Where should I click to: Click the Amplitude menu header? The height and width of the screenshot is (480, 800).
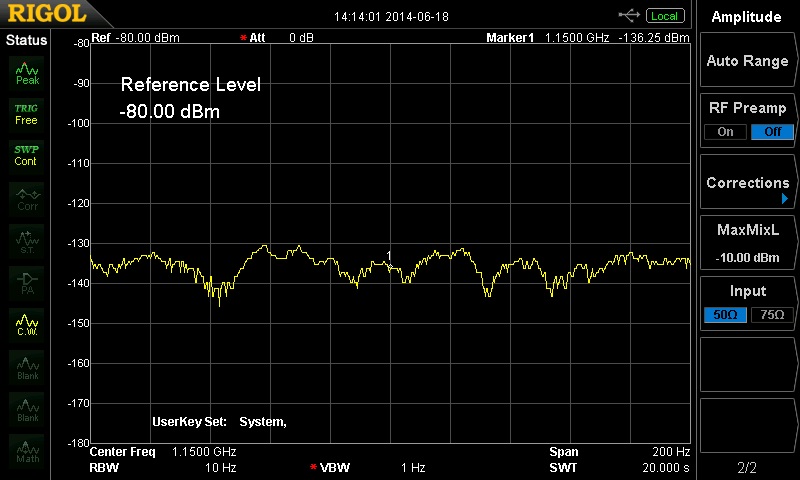pos(747,17)
